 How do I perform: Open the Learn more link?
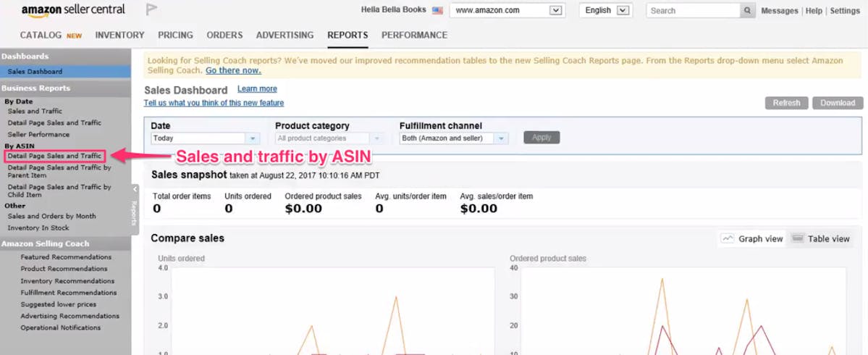(258, 88)
